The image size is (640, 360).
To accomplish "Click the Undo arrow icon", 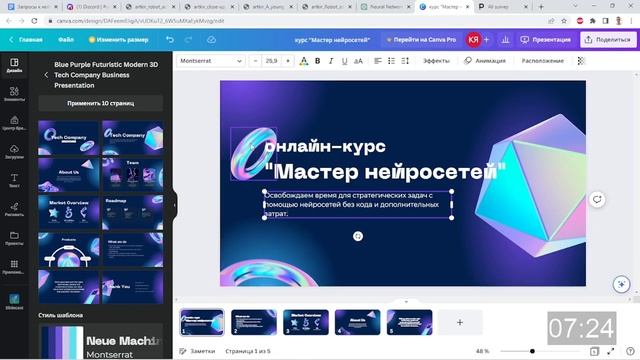I will pos(170,40).
